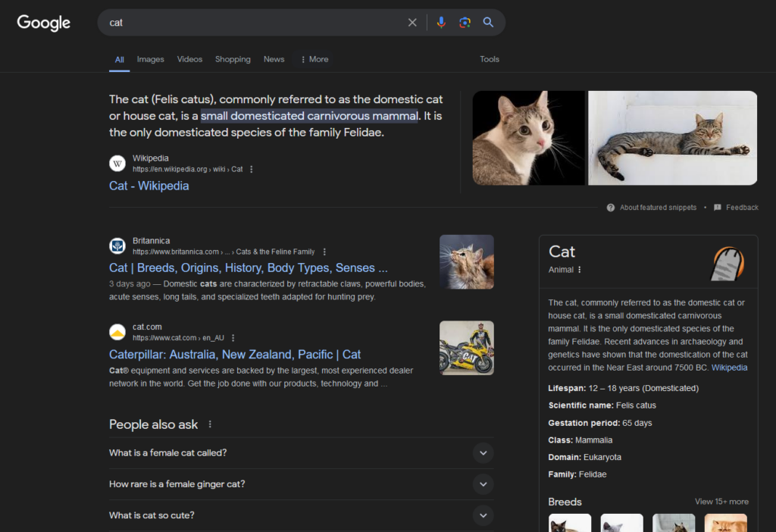Click the Domain: Eukaryota fact
Screen dimensions: 776x532
[584, 457]
